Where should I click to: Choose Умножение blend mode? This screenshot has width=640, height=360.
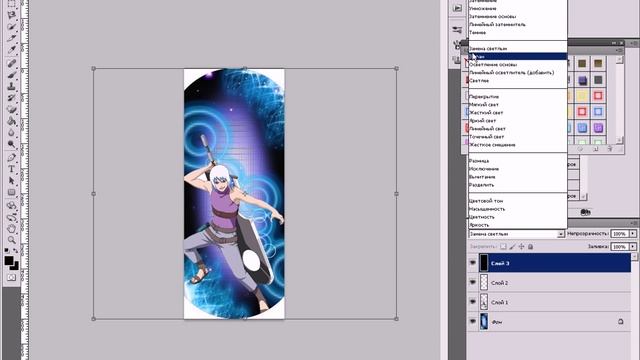coord(518,8)
